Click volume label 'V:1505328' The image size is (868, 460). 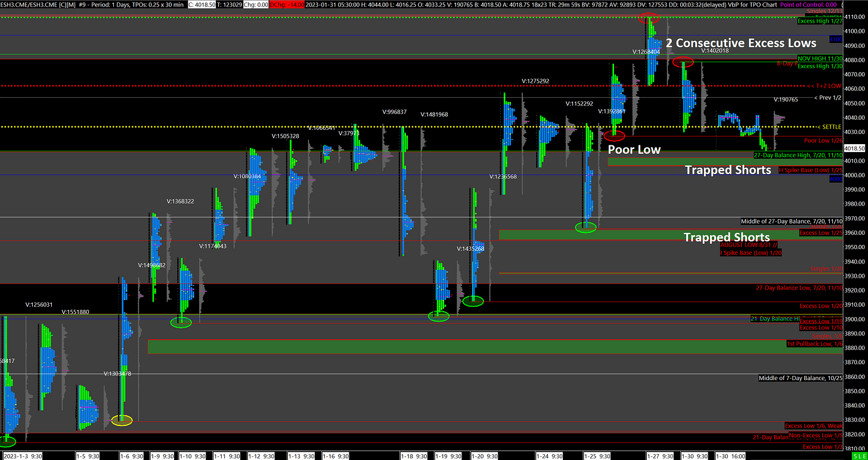point(286,136)
